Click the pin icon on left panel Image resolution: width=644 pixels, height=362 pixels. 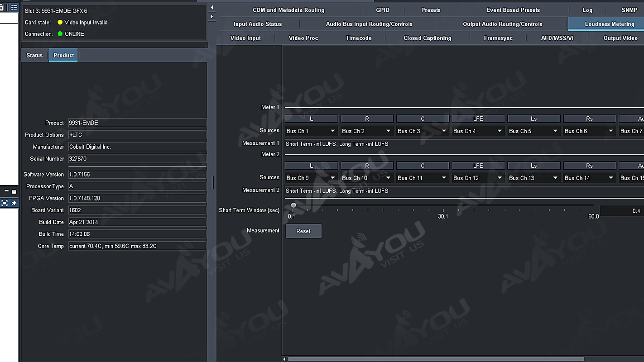(14, 203)
